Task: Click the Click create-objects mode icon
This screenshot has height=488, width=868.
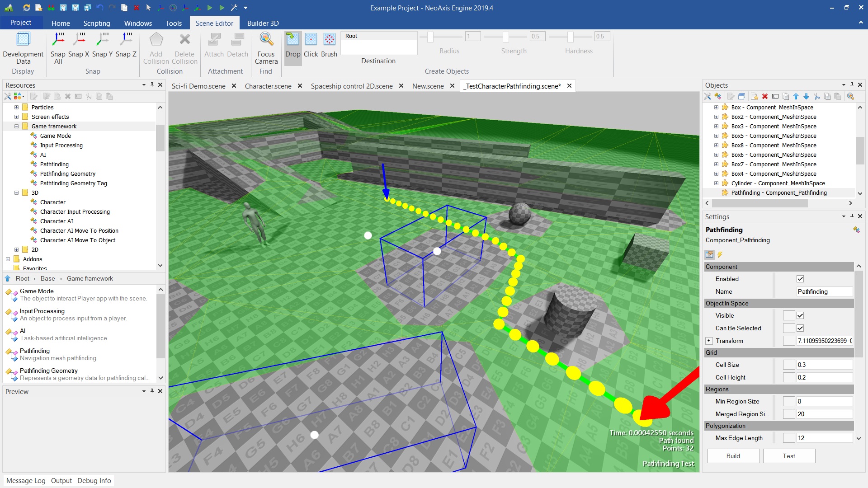Action: [311, 40]
